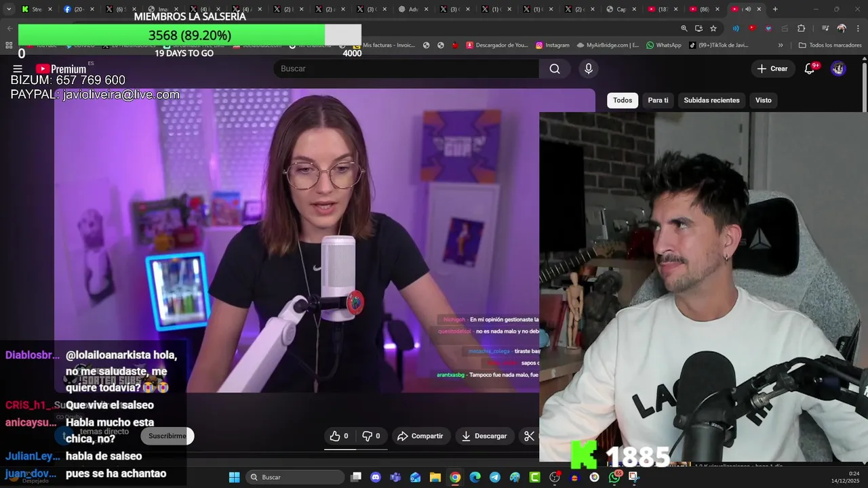
Task: Switch to the Cap browser tab
Action: 621,9
